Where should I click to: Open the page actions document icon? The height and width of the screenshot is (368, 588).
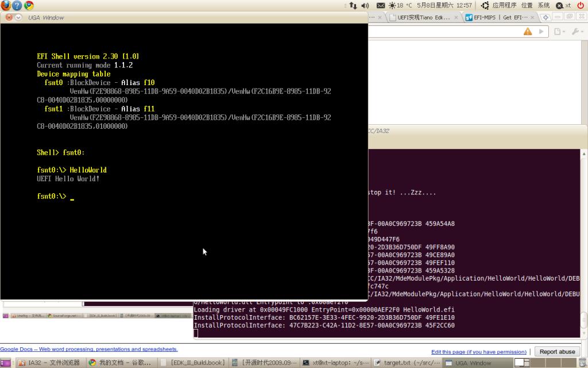(557, 31)
